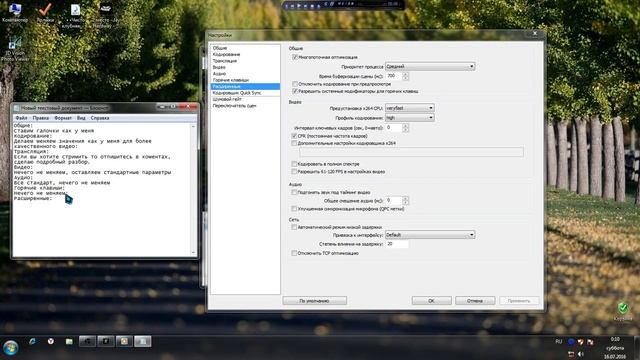Check Отключить TCP оптимизацию
This screenshot has width=640, height=360.
coord(294,253)
